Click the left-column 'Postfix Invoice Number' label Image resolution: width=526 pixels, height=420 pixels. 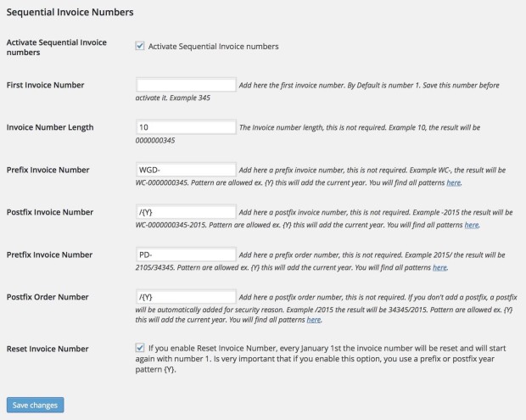click(50, 212)
